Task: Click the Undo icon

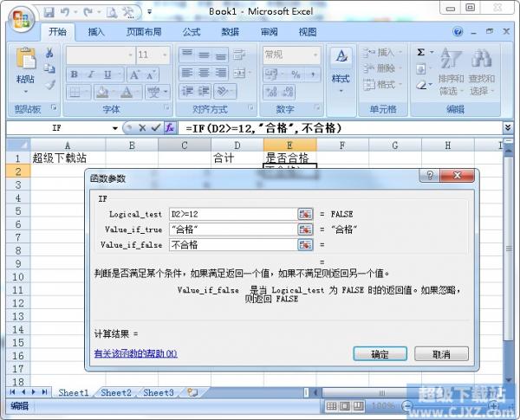Action: [x=65, y=13]
